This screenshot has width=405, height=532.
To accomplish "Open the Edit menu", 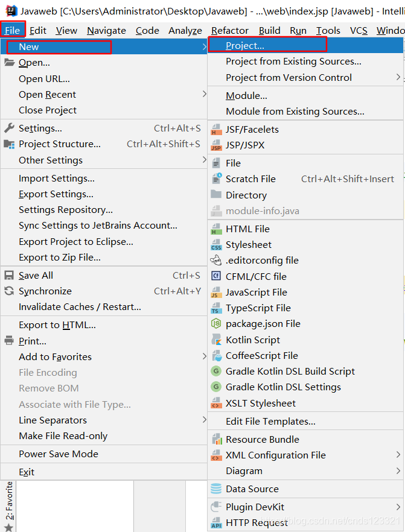I will tap(37, 31).
